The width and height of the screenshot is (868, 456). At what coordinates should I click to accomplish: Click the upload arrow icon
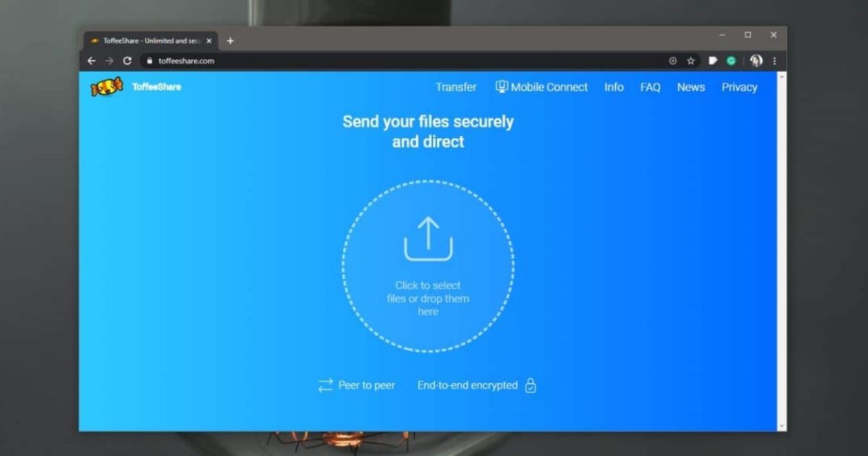(428, 239)
